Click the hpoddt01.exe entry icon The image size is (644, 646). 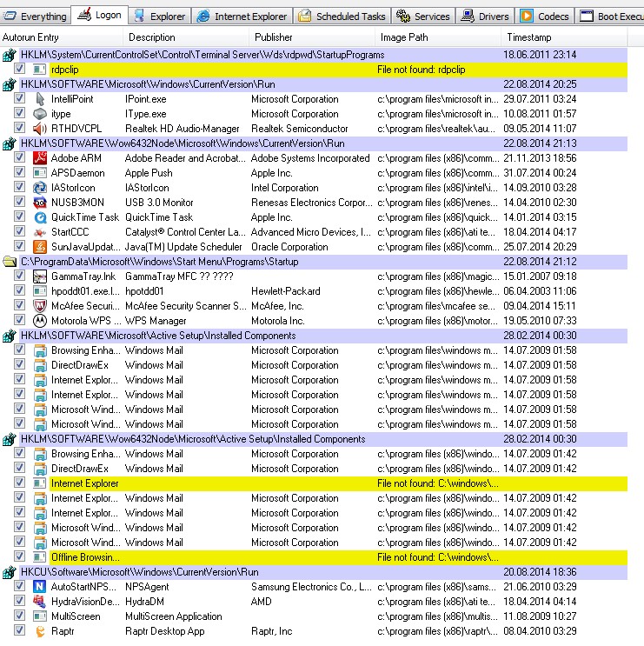coord(39,291)
